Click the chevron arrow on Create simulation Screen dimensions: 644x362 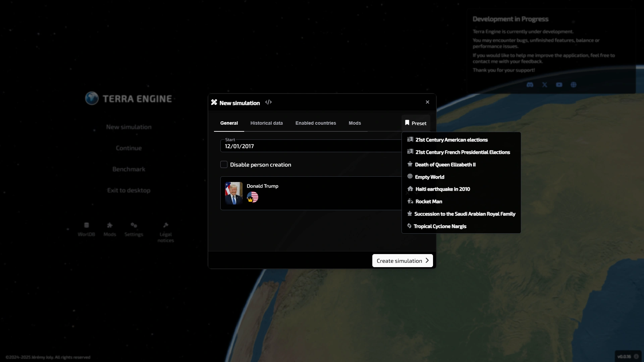pos(427,260)
